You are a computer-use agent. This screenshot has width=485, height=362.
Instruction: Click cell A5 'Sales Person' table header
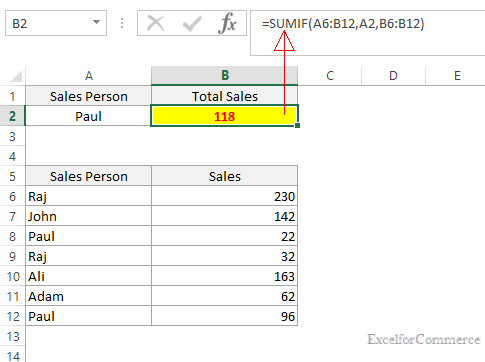tap(88, 176)
